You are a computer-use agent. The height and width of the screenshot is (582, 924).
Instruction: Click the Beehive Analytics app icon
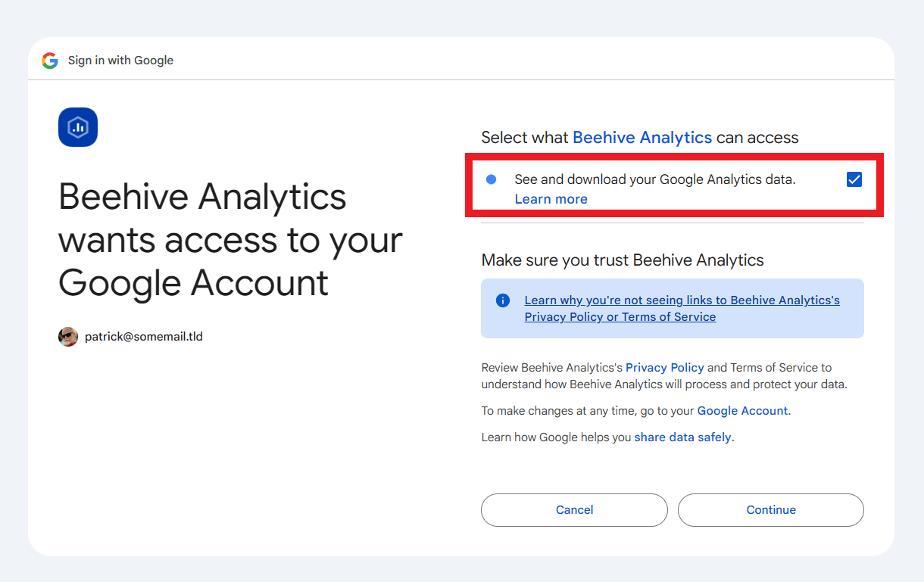78,127
